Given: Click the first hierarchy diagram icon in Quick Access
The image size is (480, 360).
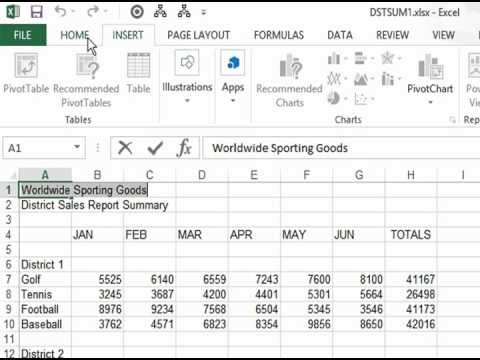Looking at the screenshot, I should pos(160,12).
